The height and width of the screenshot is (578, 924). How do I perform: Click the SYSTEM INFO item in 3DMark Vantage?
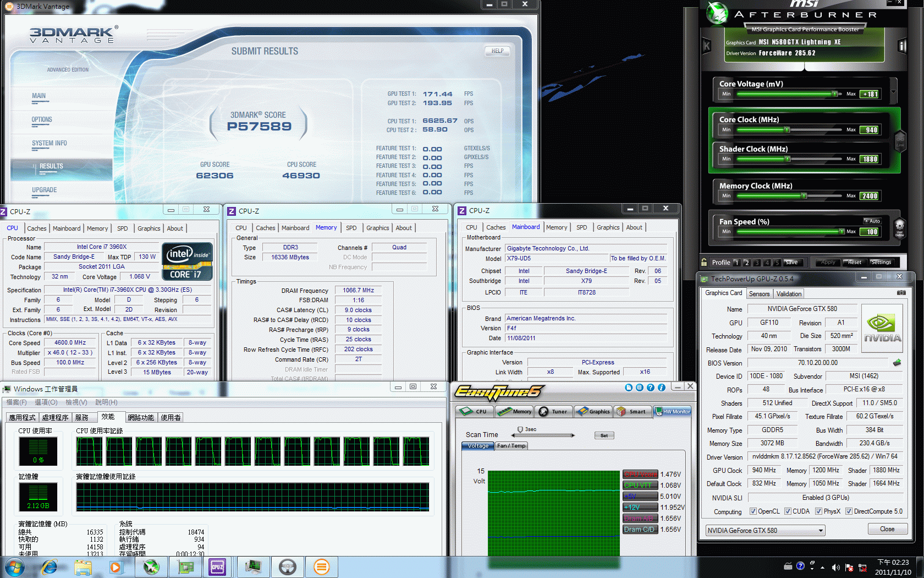point(49,143)
